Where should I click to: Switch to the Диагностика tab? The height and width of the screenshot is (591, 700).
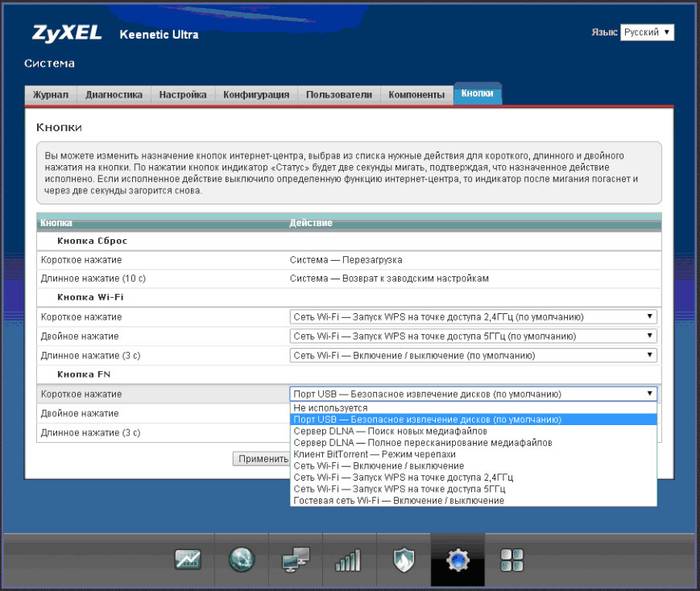tap(114, 95)
